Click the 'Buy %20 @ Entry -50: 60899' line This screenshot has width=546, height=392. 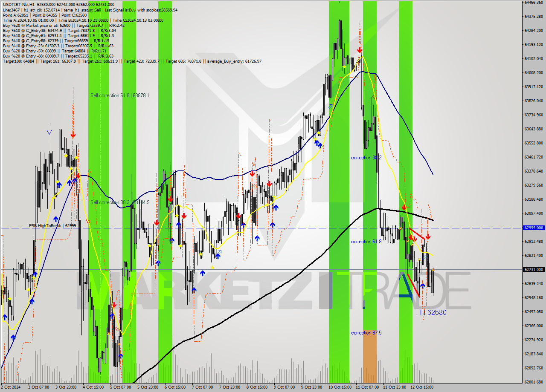click(55, 51)
